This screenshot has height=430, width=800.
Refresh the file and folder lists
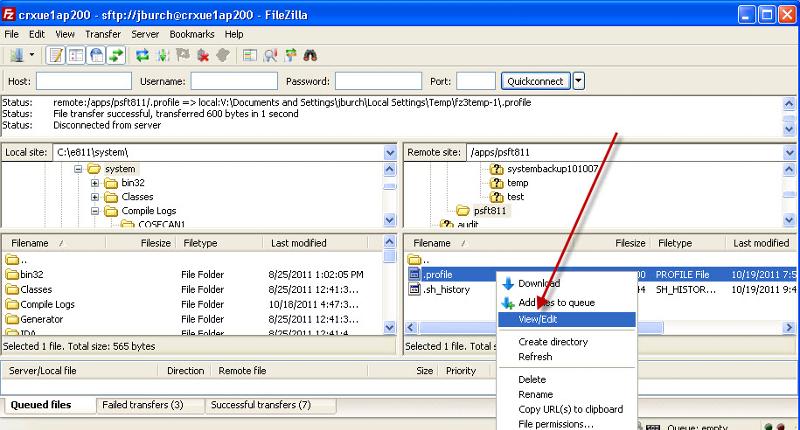tap(142, 55)
